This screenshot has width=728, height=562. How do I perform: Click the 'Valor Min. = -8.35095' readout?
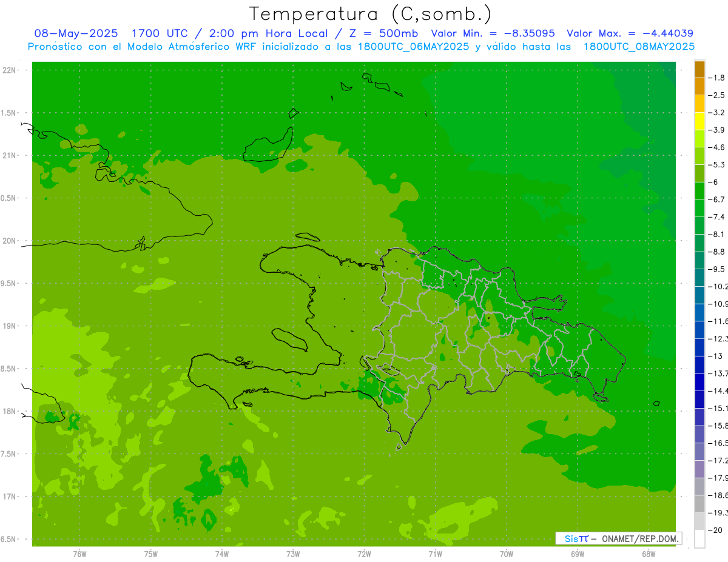click(x=493, y=34)
